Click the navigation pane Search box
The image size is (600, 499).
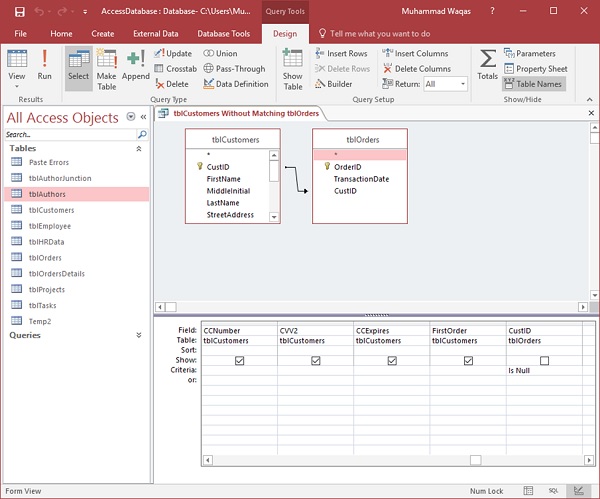70,134
